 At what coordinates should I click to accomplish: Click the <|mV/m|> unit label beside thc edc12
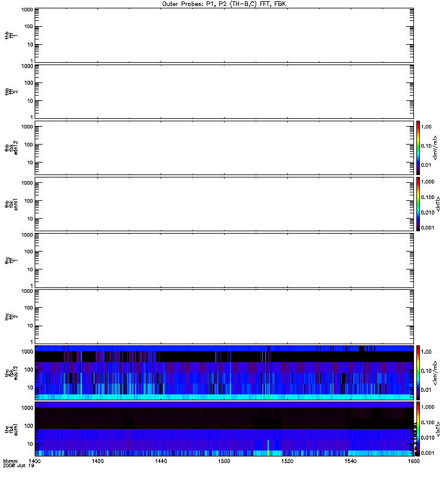point(435,373)
